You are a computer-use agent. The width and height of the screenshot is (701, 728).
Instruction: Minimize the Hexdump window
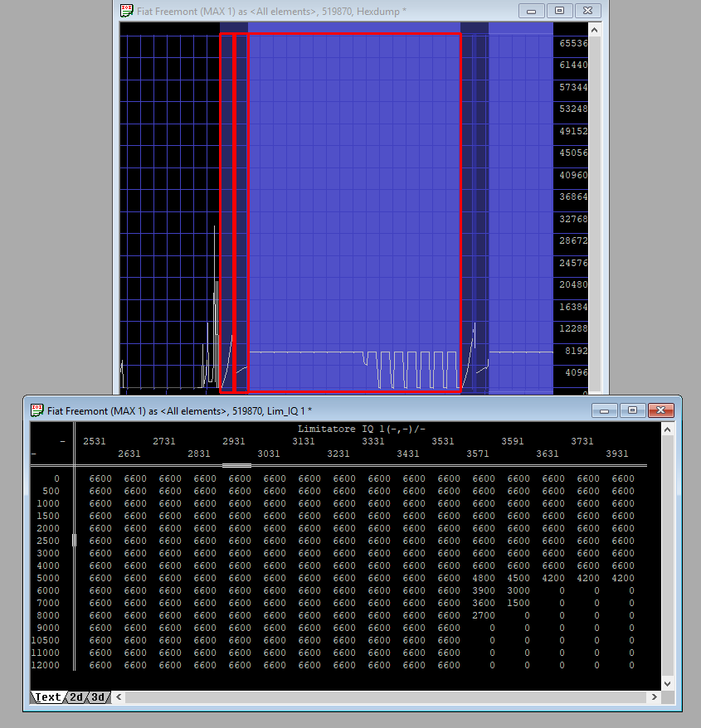click(x=531, y=11)
